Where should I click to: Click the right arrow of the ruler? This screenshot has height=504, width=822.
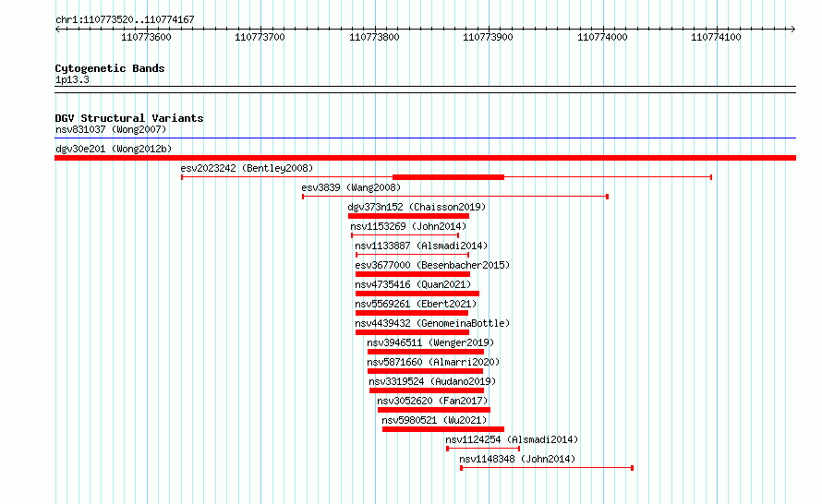(x=792, y=29)
